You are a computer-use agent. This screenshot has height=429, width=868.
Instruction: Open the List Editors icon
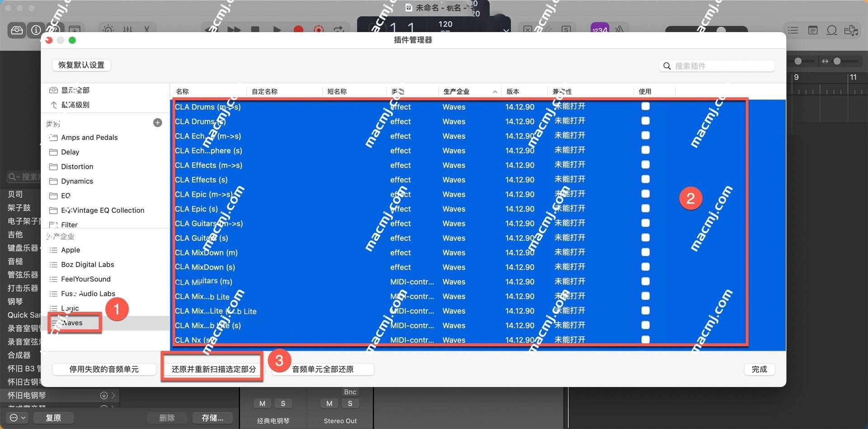[x=793, y=30]
